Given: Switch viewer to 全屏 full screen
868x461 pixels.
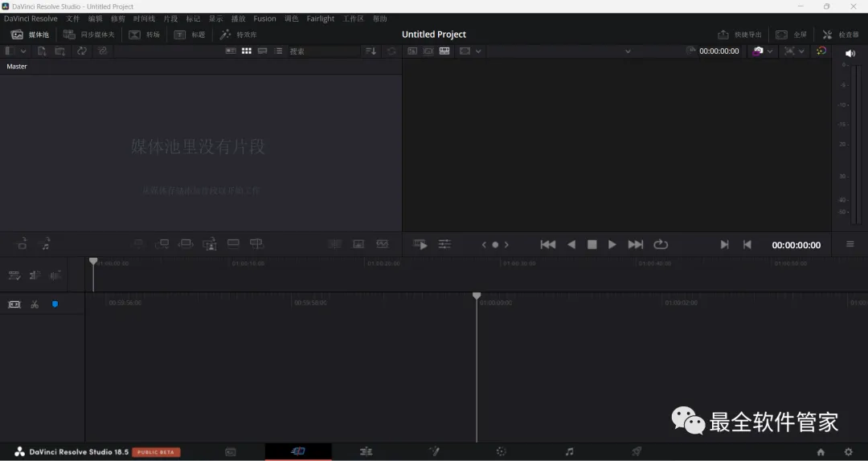Looking at the screenshot, I should tap(791, 35).
